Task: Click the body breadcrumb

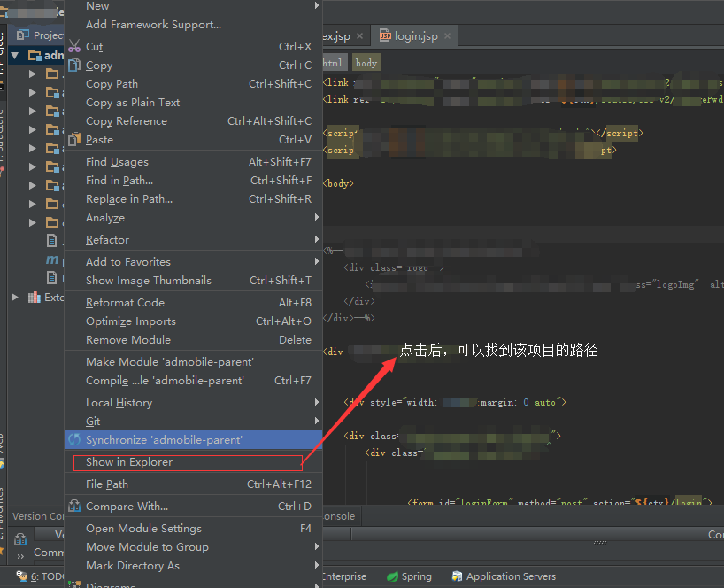Action: 366,63
